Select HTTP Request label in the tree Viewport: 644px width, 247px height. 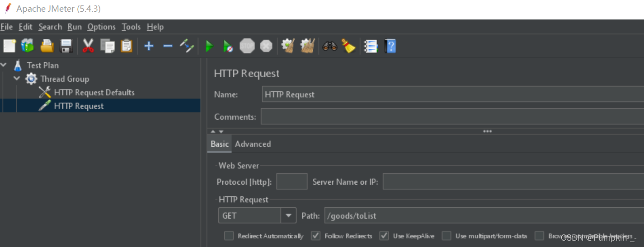pyautogui.click(x=79, y=106)
